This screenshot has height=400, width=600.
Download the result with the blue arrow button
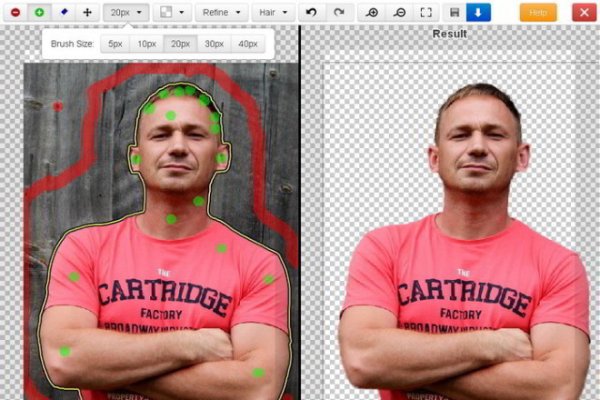(x=478, y=13)
